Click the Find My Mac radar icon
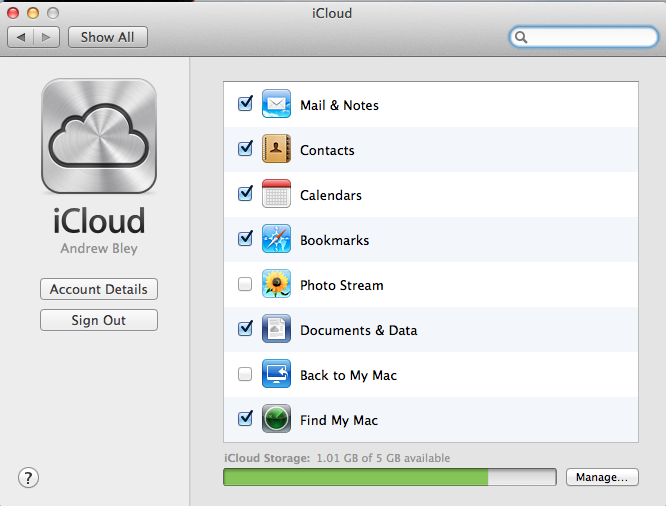The height and width of the screenshot is (506, 666). point(276,419)
